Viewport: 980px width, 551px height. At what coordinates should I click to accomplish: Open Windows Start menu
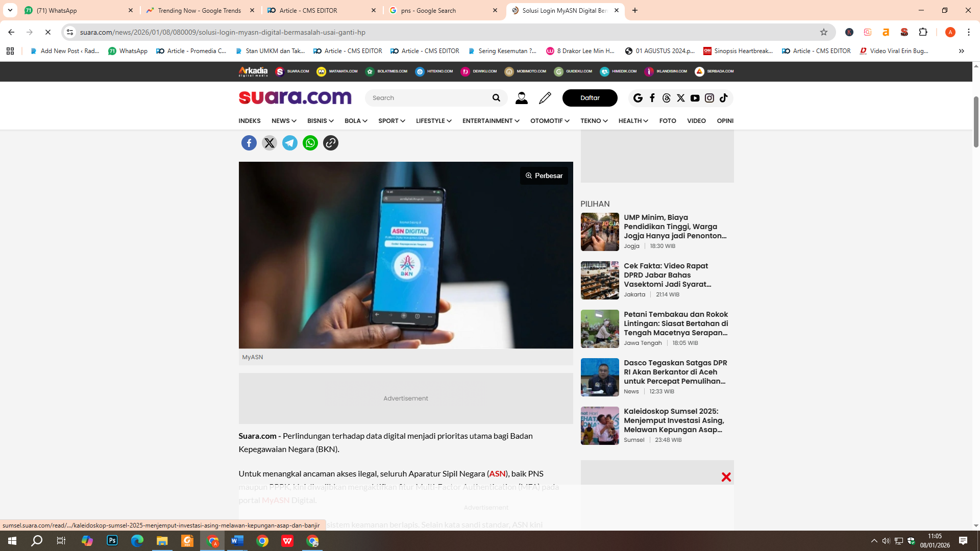pyautogui.click(x=12, y=541)
